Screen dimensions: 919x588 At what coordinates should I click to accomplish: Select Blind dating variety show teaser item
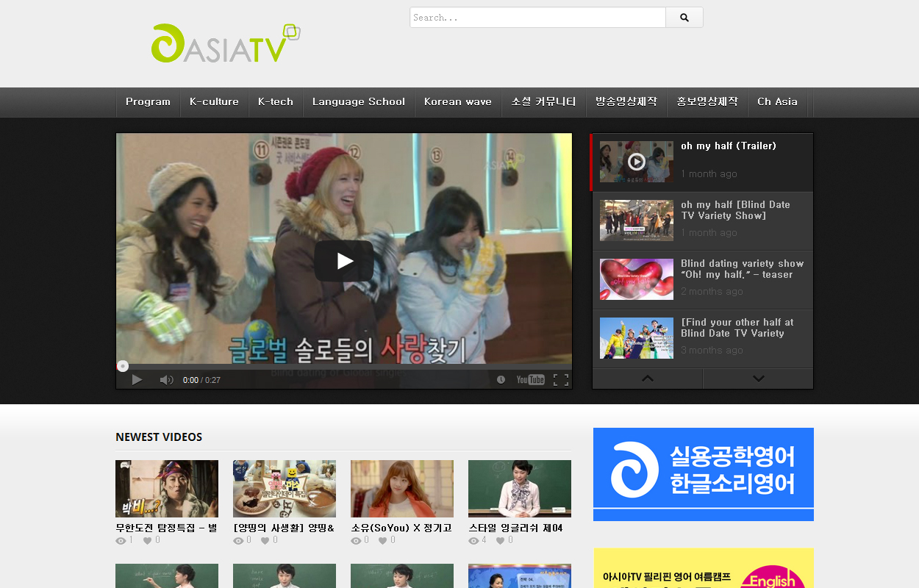click(x=702, y=280)
